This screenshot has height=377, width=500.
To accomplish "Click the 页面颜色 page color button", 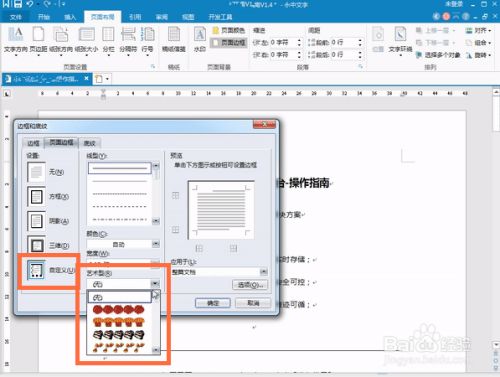I will 229,30.
